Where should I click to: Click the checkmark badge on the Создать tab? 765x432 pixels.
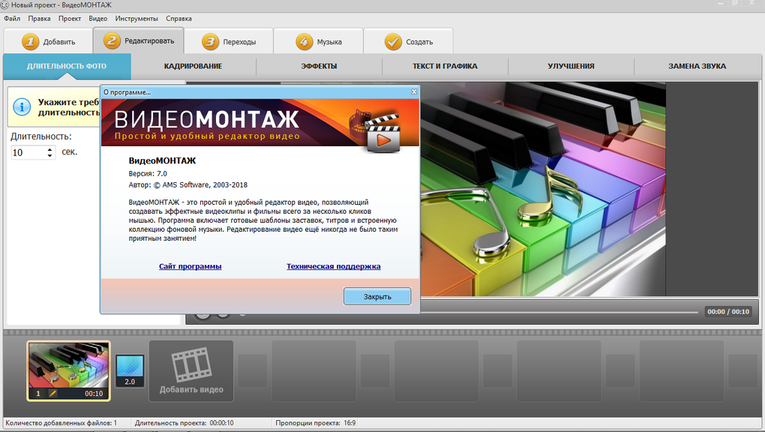pos(393,41)
